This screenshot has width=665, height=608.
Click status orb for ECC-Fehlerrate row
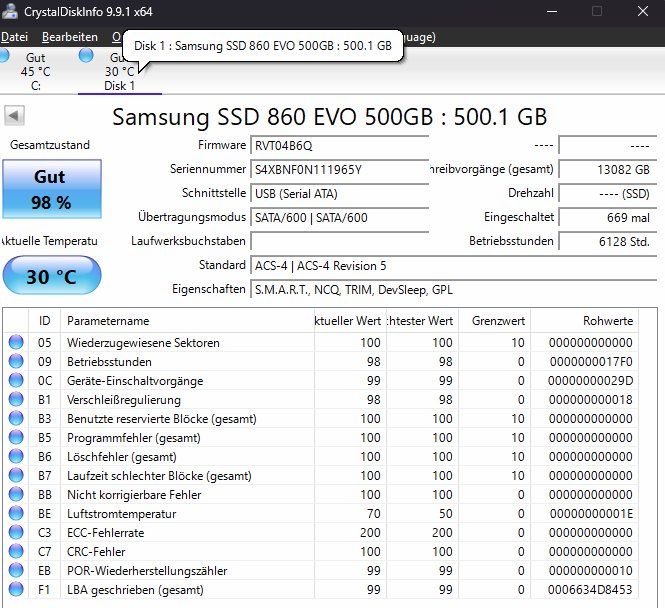click(x=16, y=532)
